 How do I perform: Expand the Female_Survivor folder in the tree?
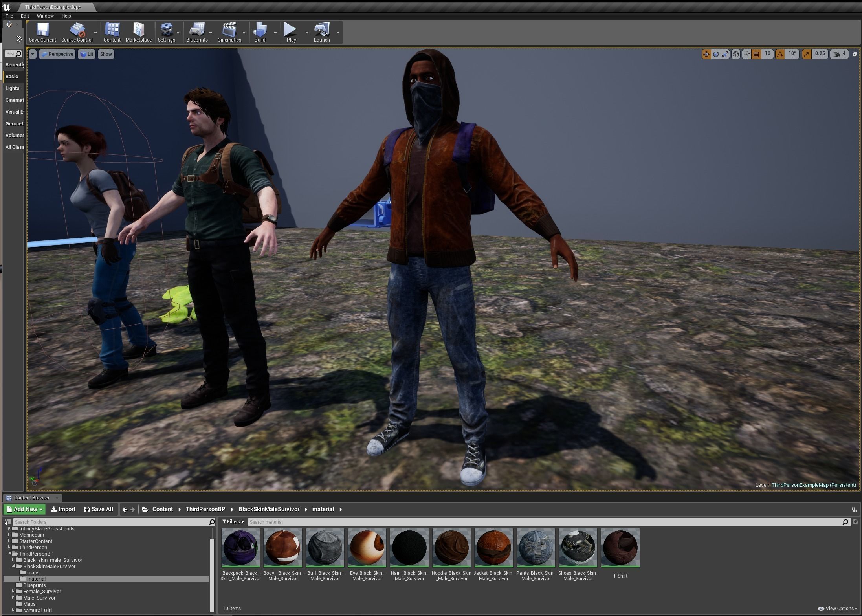13,591
